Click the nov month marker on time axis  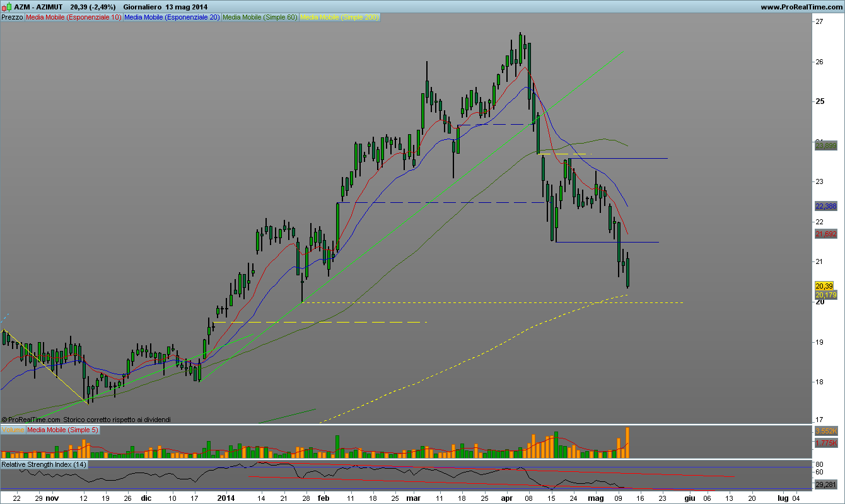52,497
